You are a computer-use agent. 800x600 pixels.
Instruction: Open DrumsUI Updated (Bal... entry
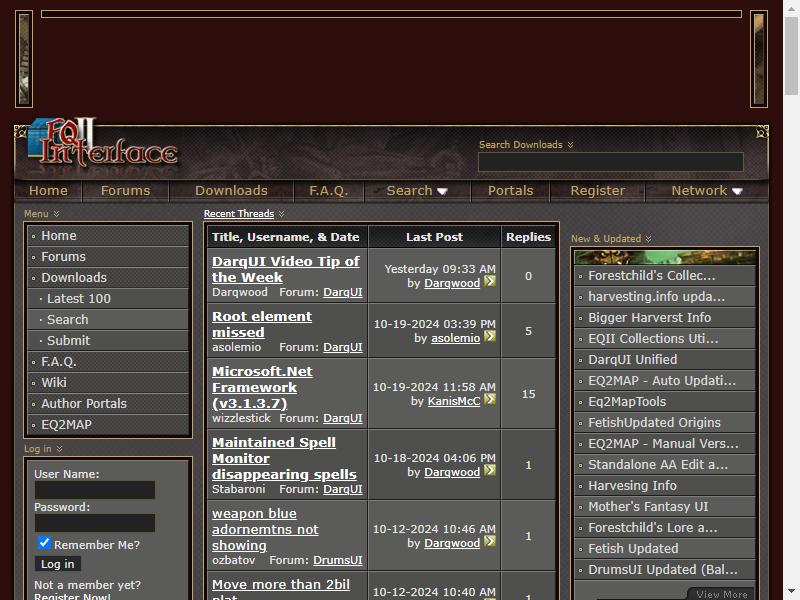coord(664,569)
